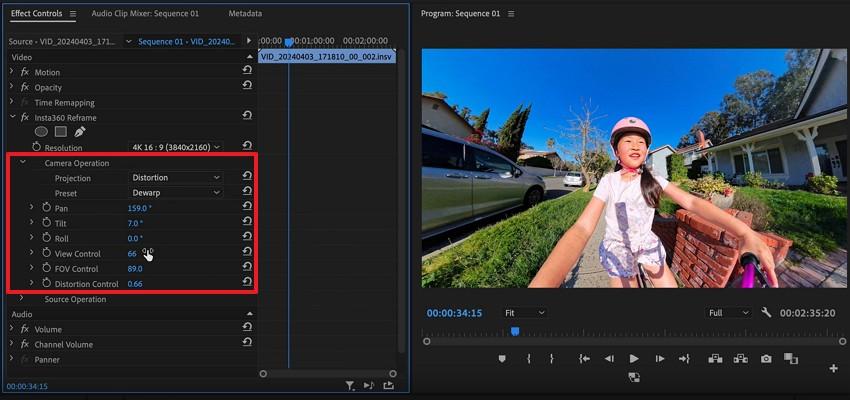Toggle animation stopwatch for Pan
The image size is (850, 400).
47,208
